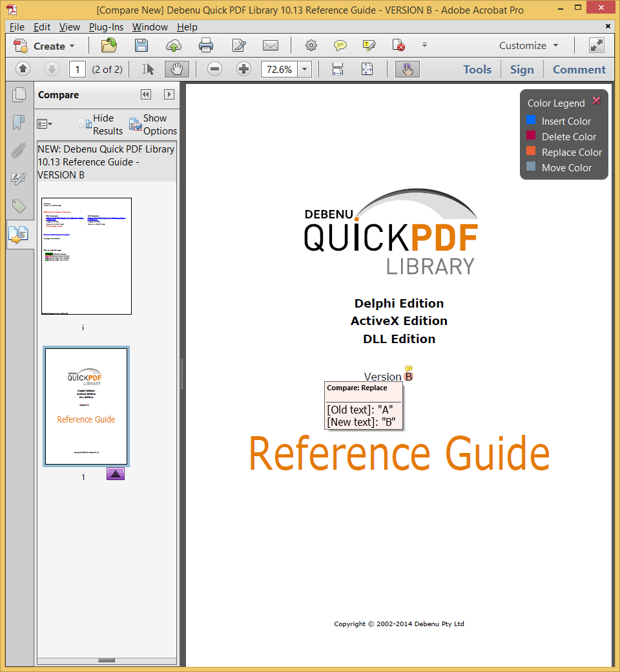Click the blue Insert Color swatch

pos(531,120)
